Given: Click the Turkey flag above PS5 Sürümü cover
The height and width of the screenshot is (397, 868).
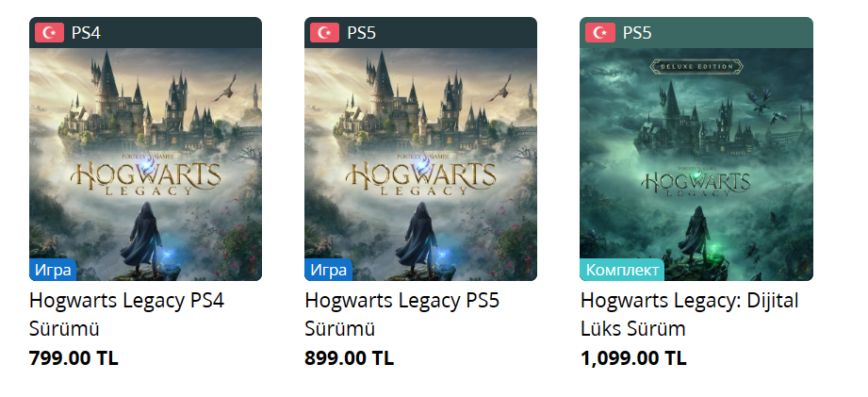Looking at the screenshot, I should coord(324,33).
